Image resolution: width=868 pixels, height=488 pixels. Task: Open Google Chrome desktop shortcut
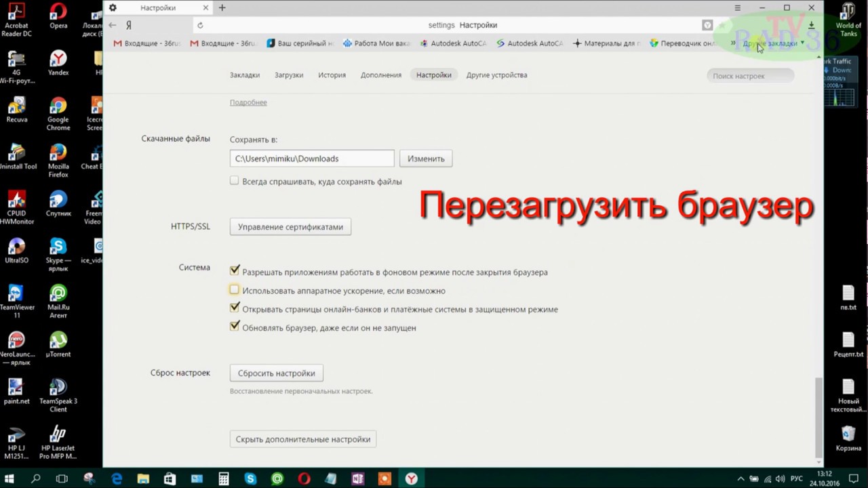(x=58, y=114)
